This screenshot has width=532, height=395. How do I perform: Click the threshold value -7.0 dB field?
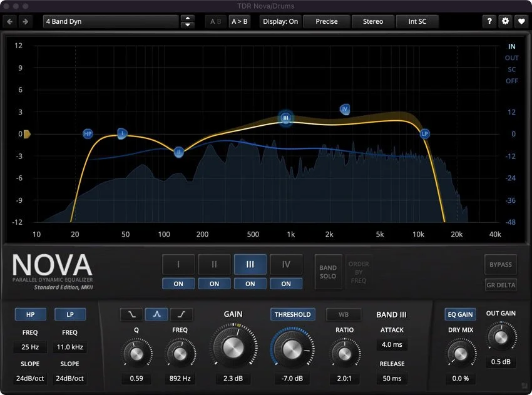click(292, 378)
